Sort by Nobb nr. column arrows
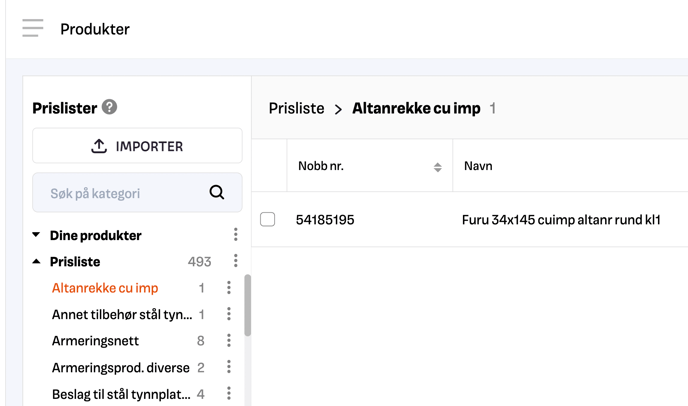This screenshot has height=406, width=688. point(437,167)
